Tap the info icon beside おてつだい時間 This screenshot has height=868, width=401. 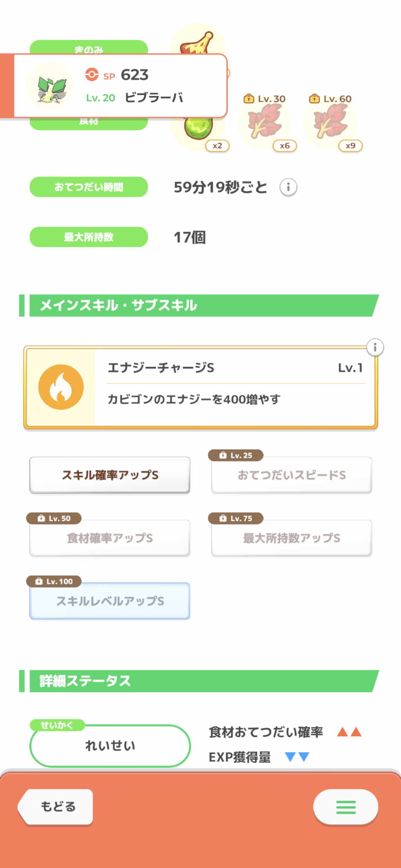[288, 187]
